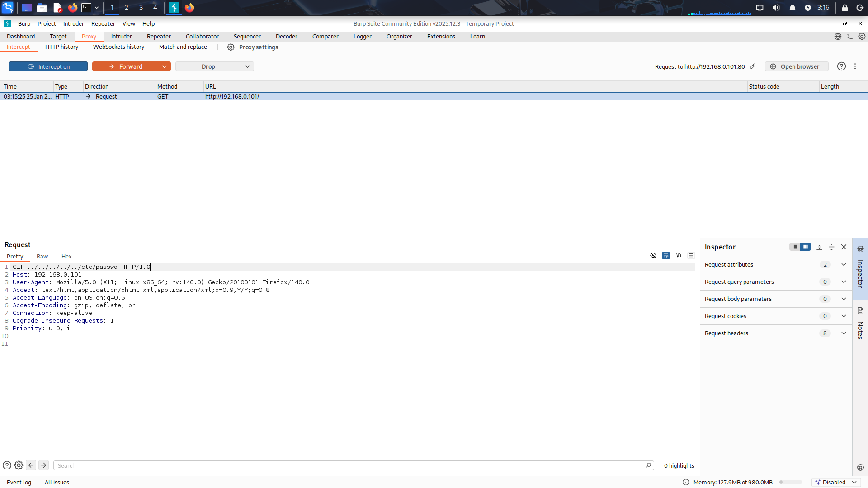
Task: Open request editor hamburger options menu
Action: pyautogui.click(x=691, y=255)
